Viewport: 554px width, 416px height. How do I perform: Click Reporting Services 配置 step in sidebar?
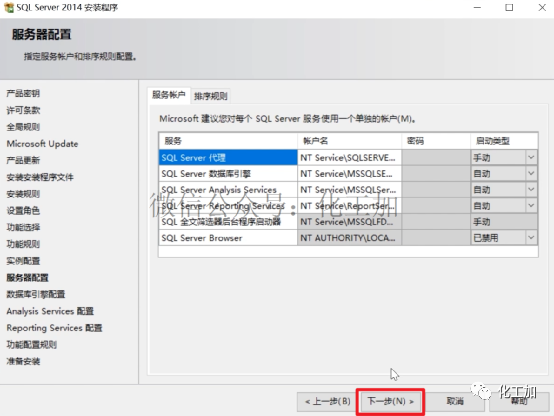pyautogui.click(x=54, y=328)
